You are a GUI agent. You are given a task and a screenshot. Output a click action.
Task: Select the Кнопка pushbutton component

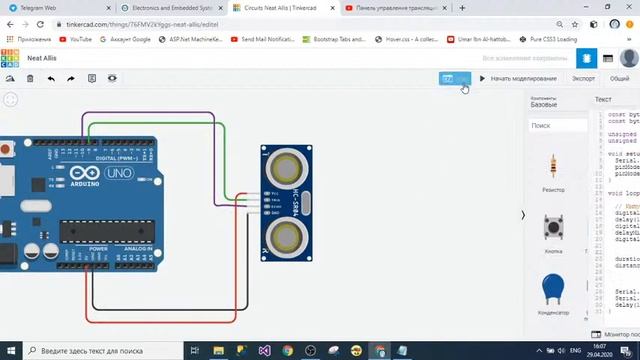[553, 233]
